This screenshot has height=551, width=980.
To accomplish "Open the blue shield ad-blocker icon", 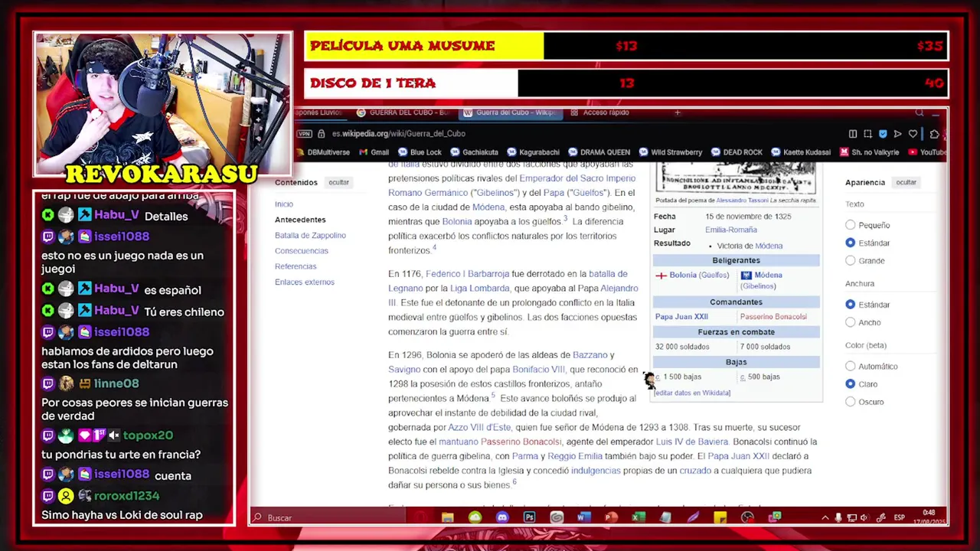I will coord(883,134).
